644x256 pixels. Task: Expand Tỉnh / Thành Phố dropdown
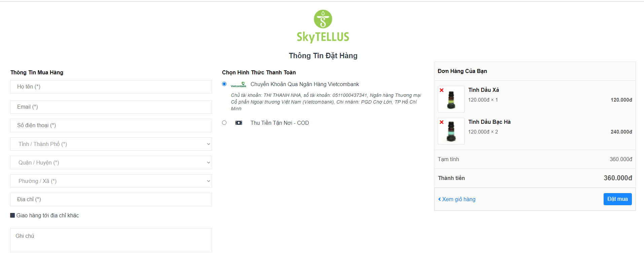click(111, 144)
